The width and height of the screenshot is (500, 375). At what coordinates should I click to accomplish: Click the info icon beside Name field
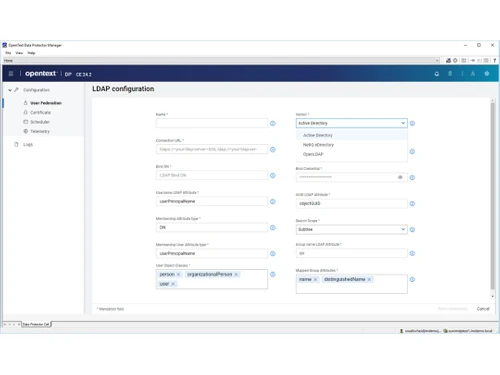[273, 123]
